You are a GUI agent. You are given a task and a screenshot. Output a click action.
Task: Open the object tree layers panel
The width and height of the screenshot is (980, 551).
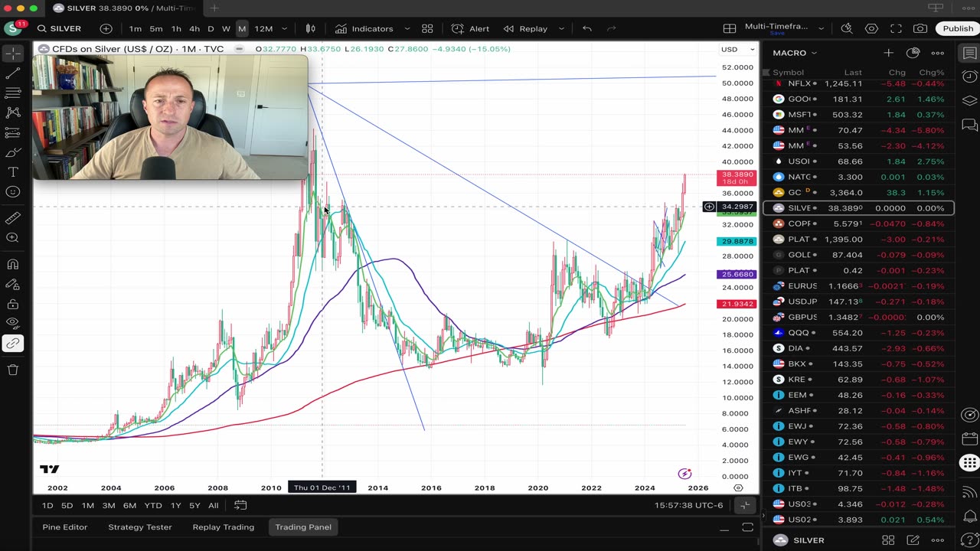tap(969, 100)
